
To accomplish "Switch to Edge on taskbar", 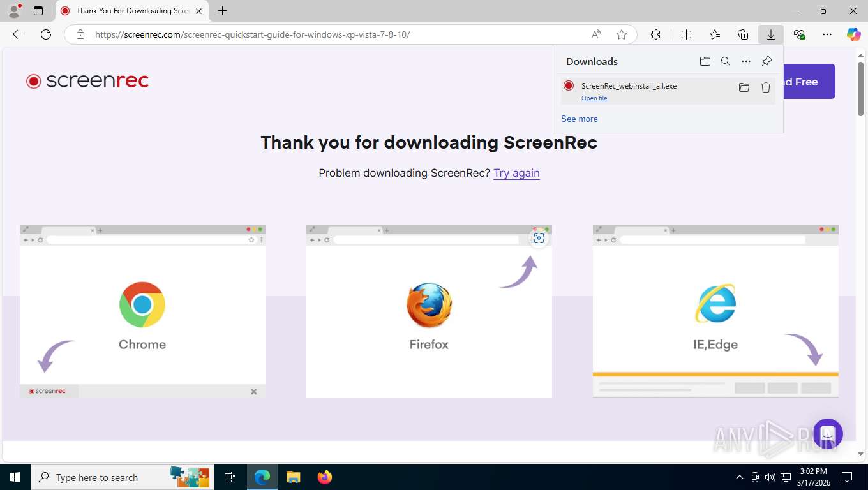I will pyautogui.click(x=262, y=477).
